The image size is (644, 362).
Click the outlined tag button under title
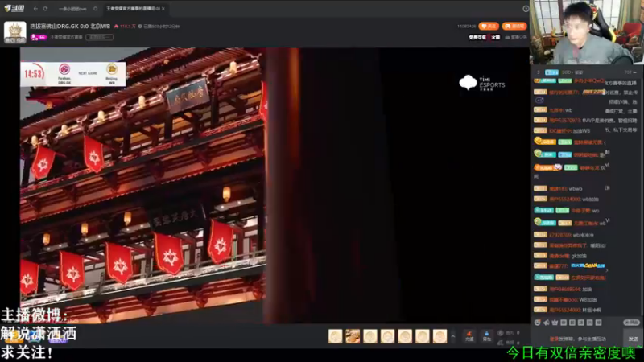pos(99,37)
